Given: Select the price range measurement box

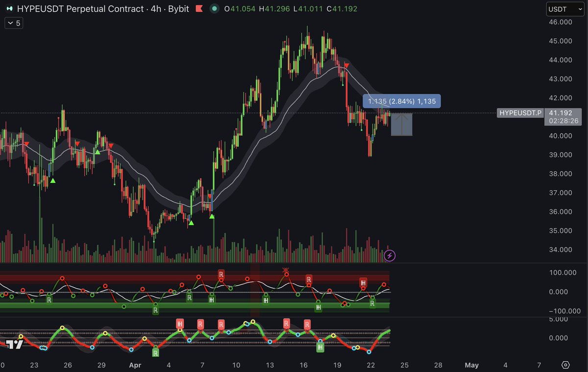Looking at the screenshot, I should 402,124.
